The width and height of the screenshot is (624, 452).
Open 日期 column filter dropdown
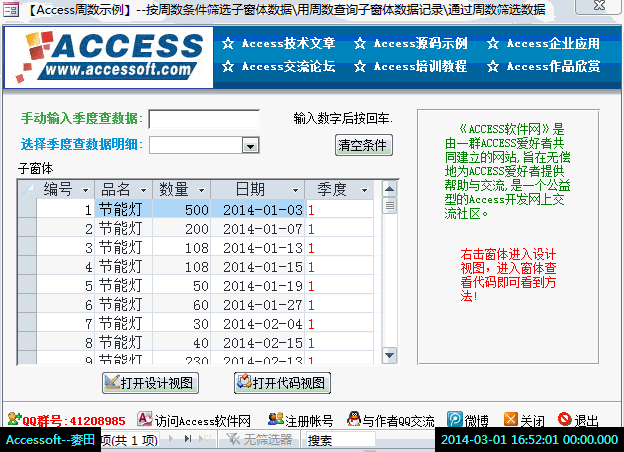click(295, 190)
